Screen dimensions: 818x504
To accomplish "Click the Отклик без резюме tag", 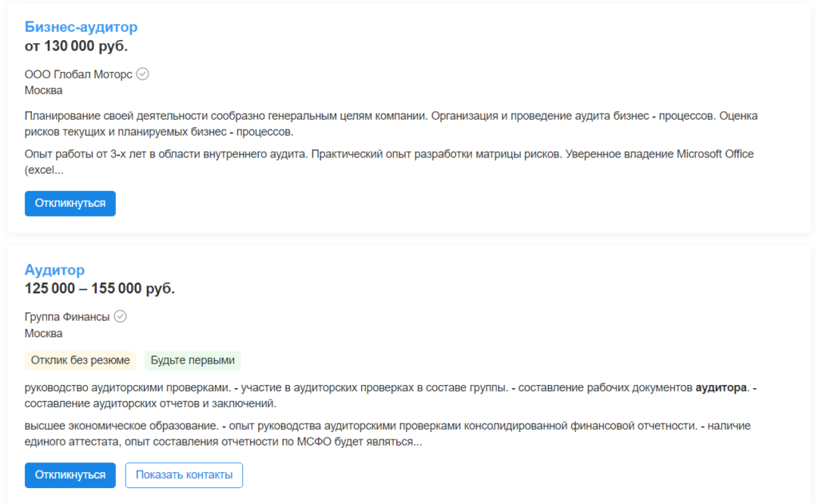I will [80, 360].
